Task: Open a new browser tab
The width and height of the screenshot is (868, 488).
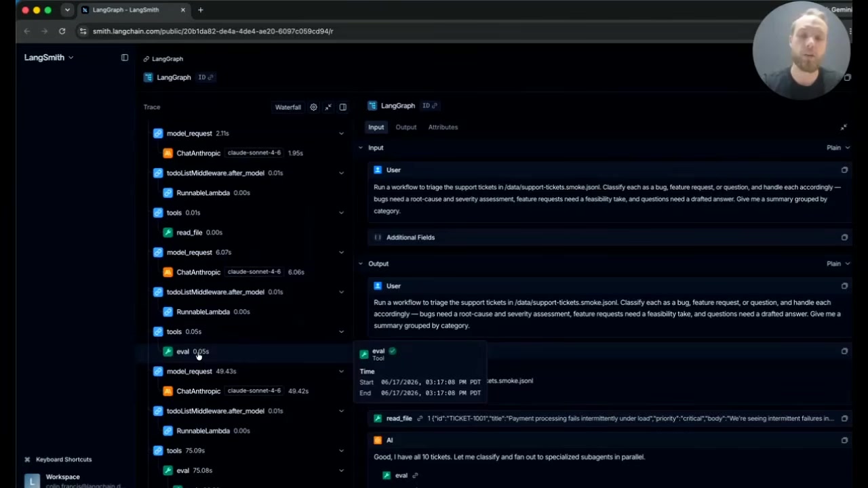Action: [x=200, y=10]
